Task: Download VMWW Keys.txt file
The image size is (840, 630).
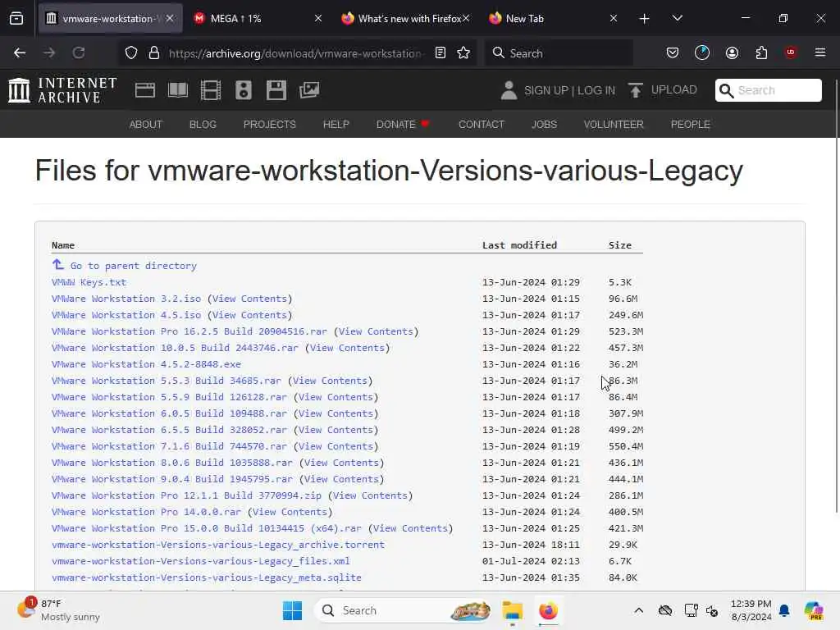Action: coord(89,282)
